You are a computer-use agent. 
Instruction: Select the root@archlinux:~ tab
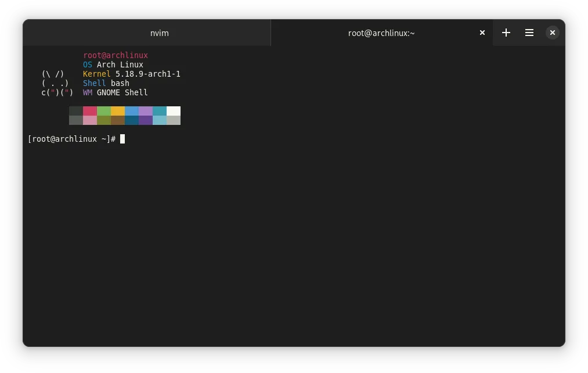381,33
